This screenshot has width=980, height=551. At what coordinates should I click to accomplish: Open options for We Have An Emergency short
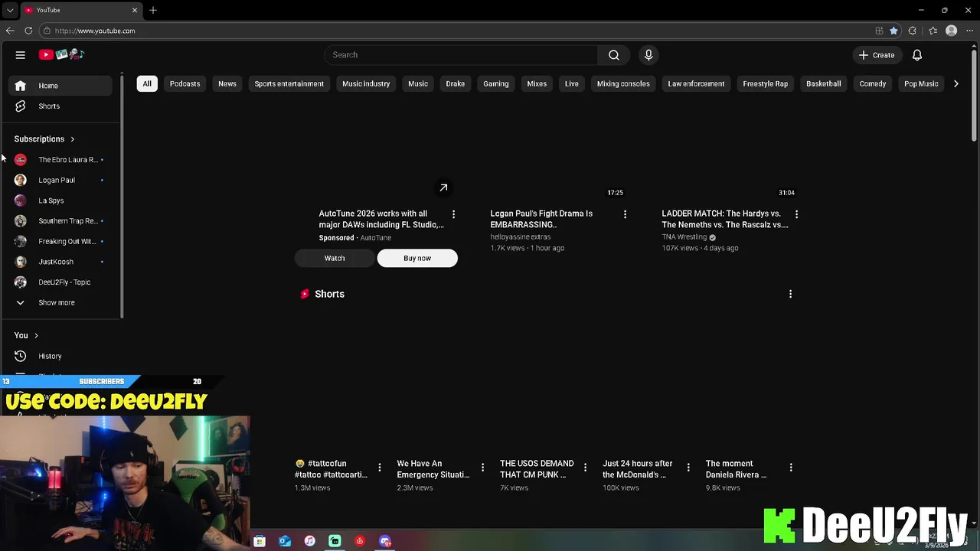482,467
